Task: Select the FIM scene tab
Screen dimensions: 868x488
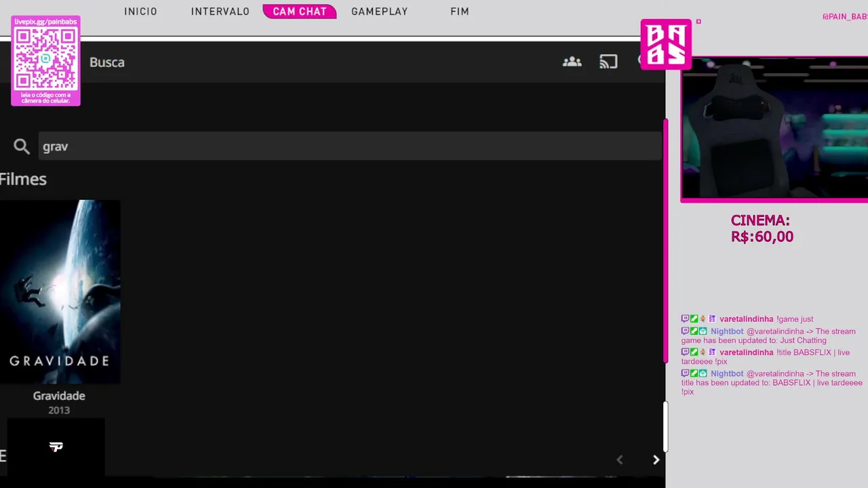Action: pyautogui.click(x=460, y=12)
